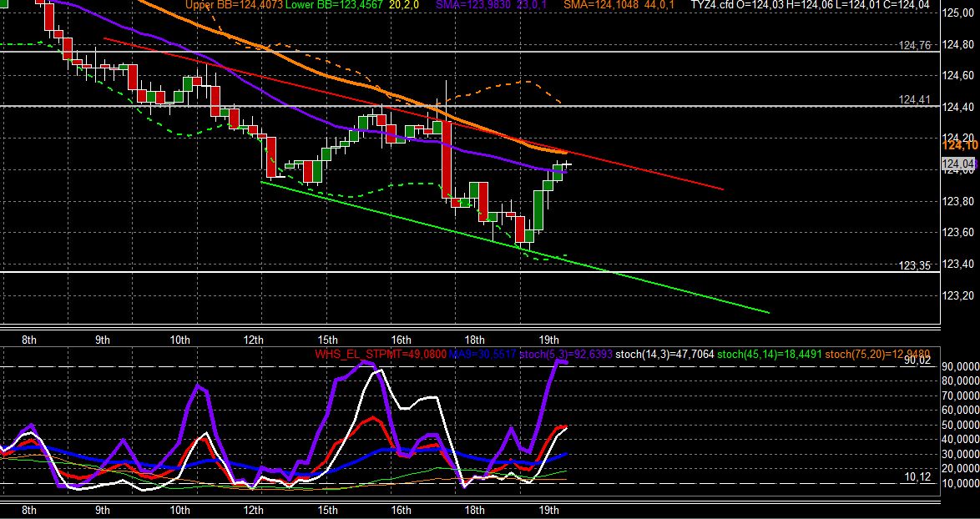This screenshot has height=519, width=980.
Task: Click the 124,40 price axis value
Action: pyautogui.click(x=959, y=107)
